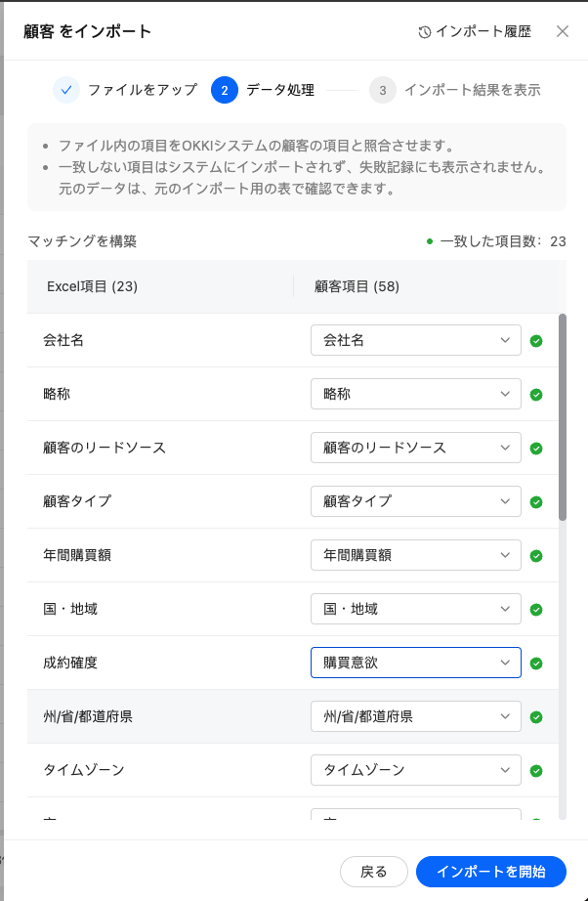Click green check icon beside 略称 mapping
Image resolution: width=588 pixels, height=901 pixels.
(536, 395)
